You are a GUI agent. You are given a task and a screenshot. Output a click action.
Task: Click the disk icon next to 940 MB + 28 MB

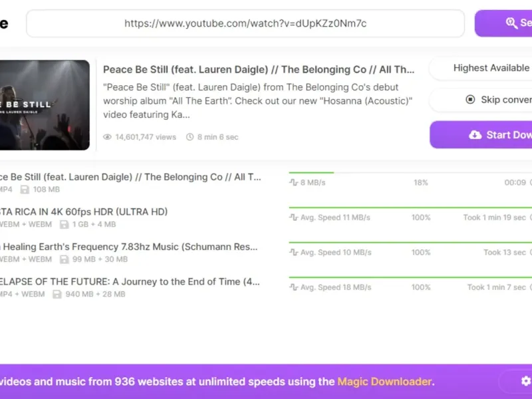click(57, 294)
